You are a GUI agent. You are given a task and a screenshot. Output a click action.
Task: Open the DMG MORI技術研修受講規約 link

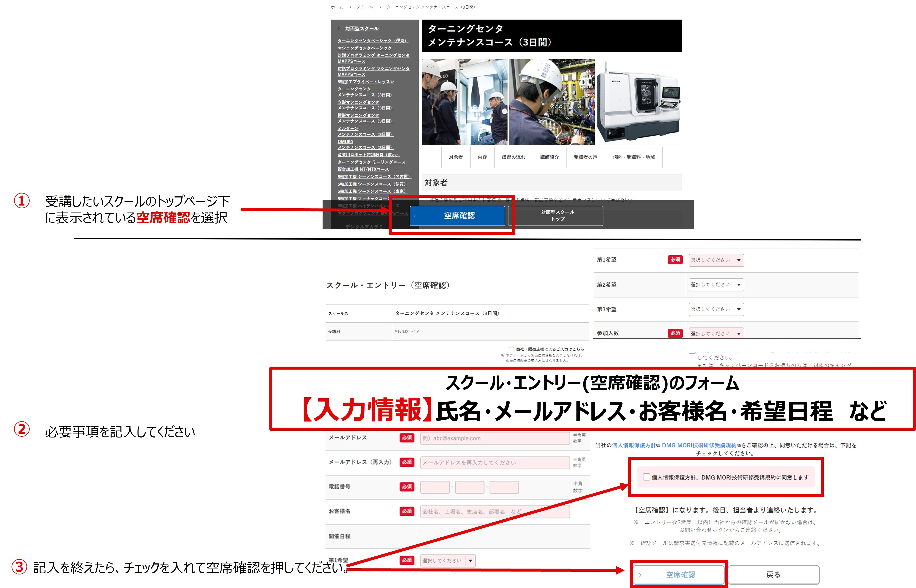point(700,445)
